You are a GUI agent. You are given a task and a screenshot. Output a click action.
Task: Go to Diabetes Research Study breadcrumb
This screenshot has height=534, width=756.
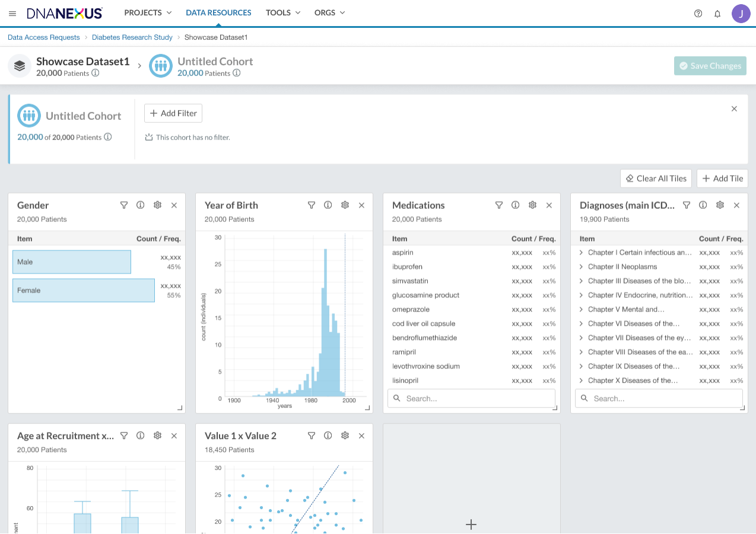click(132, 37)
